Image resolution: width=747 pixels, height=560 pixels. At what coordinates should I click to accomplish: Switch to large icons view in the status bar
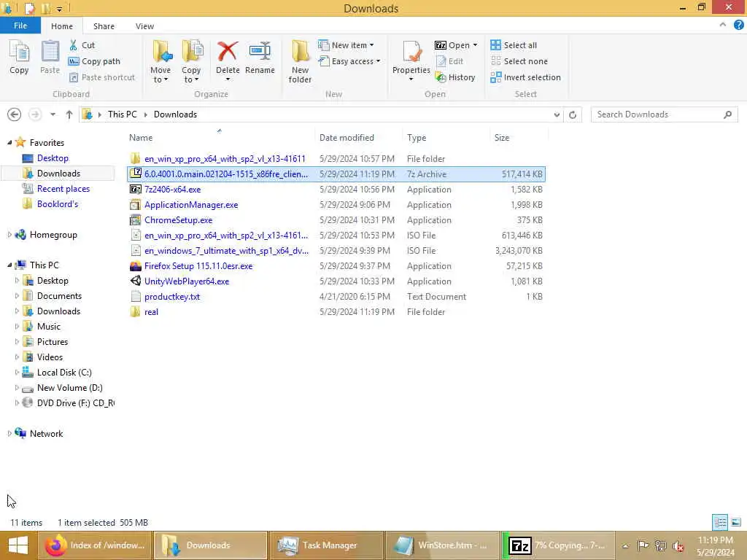(x=735, y=522)
